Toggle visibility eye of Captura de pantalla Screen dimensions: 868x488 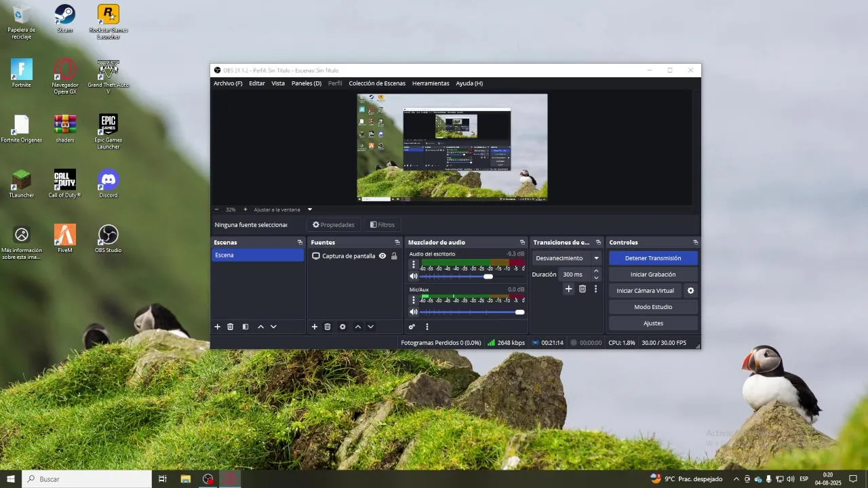pos(382,256)
